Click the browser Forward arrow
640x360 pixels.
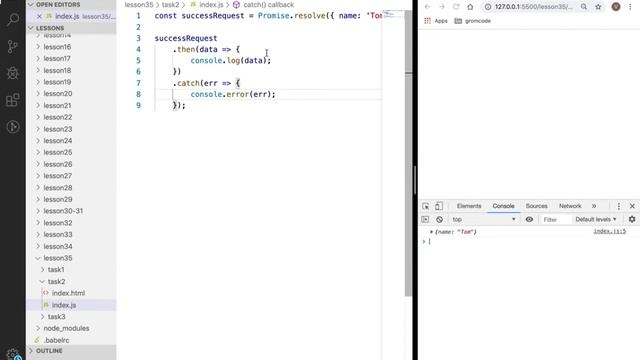point(441,7)
